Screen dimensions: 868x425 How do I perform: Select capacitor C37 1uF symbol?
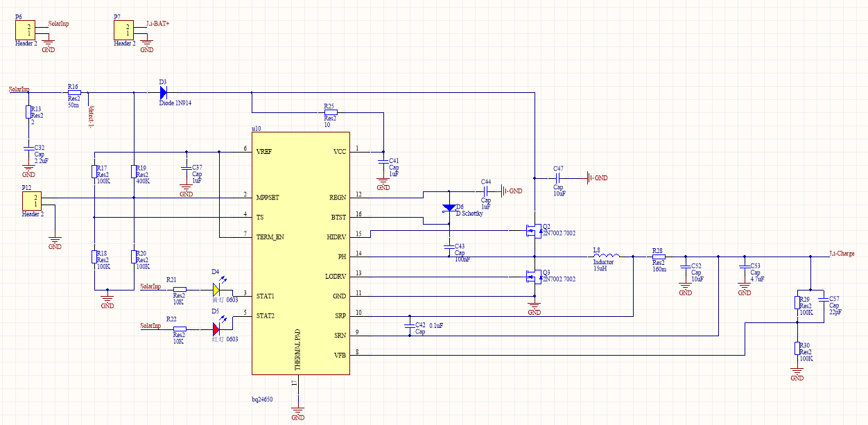point(186,168)
